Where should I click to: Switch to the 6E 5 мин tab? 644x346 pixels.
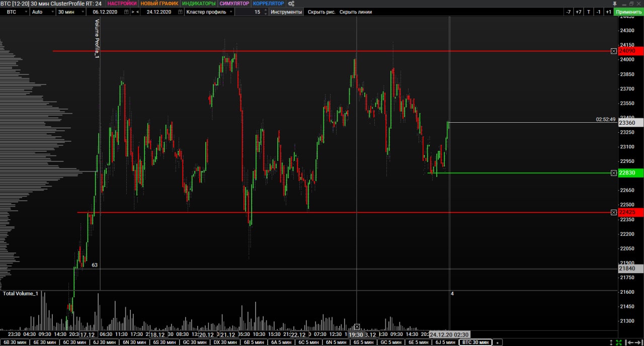coord(418,342)
